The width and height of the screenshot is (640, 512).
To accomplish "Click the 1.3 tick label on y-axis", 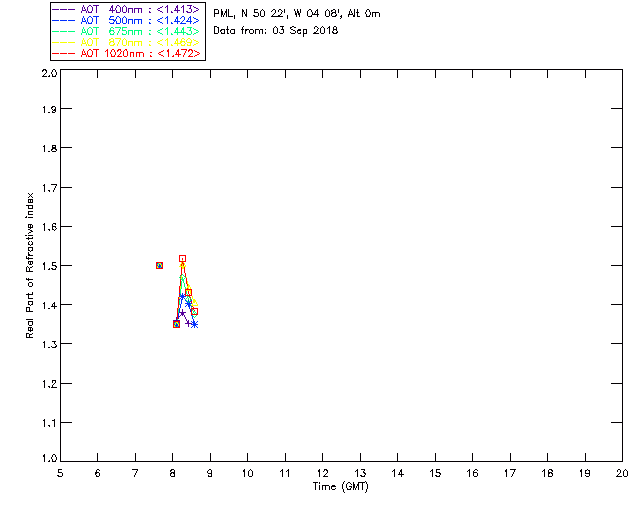I will tap(49, 345).
